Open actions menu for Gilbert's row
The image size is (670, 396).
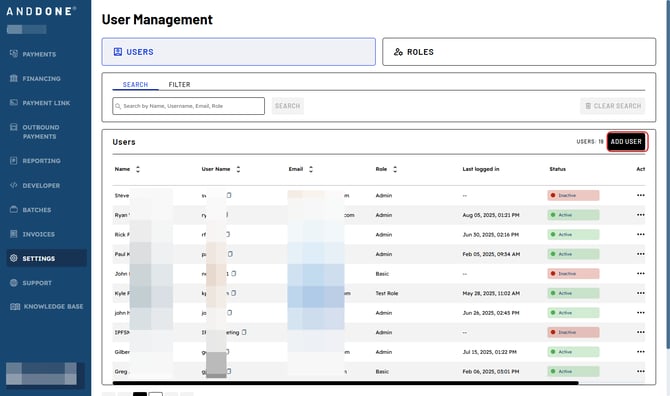pos(641,352)
